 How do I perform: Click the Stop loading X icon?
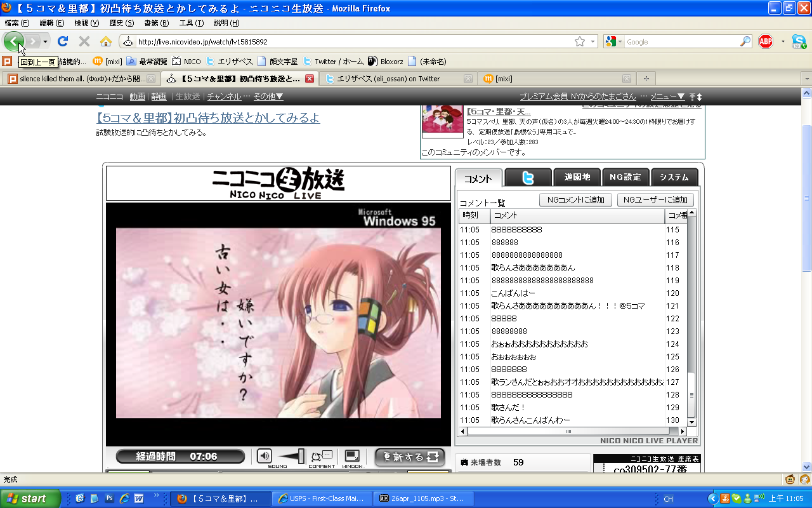[x=84, y=42]
